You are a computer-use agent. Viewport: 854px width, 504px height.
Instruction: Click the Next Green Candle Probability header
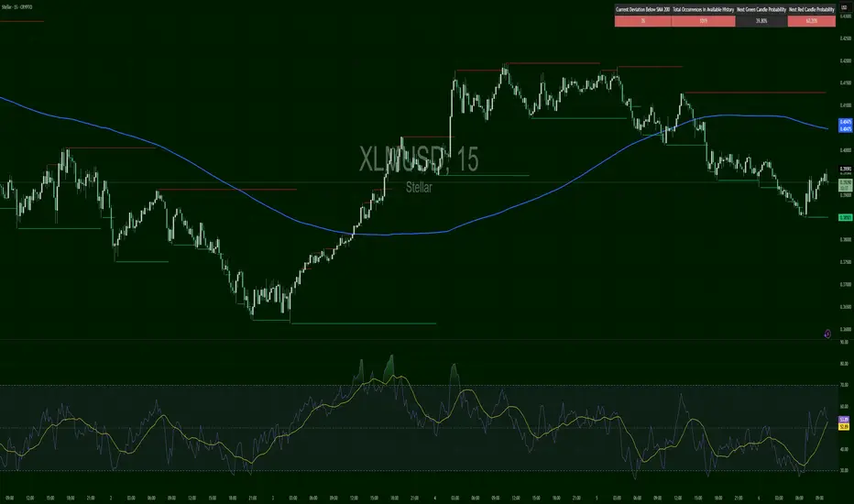pyautogui.click(x=761, y=9)
